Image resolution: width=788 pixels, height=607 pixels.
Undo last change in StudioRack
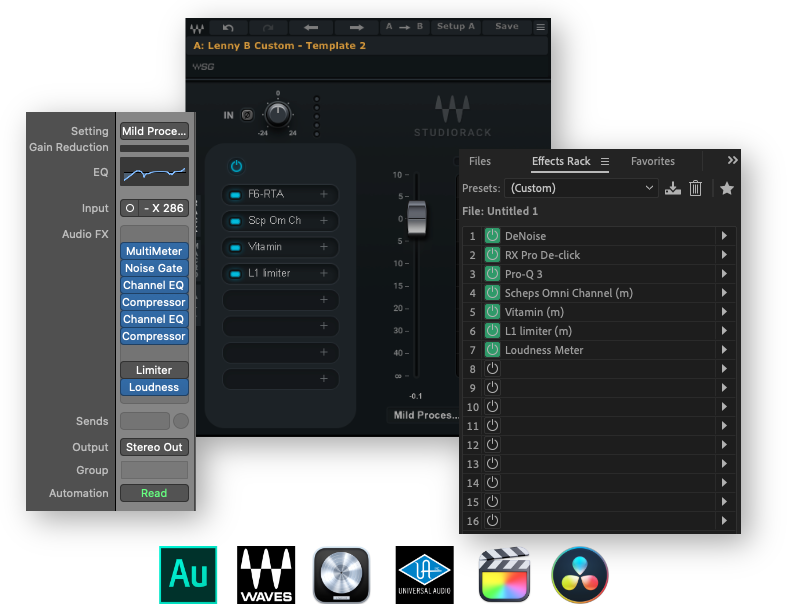tap(228, 27)
